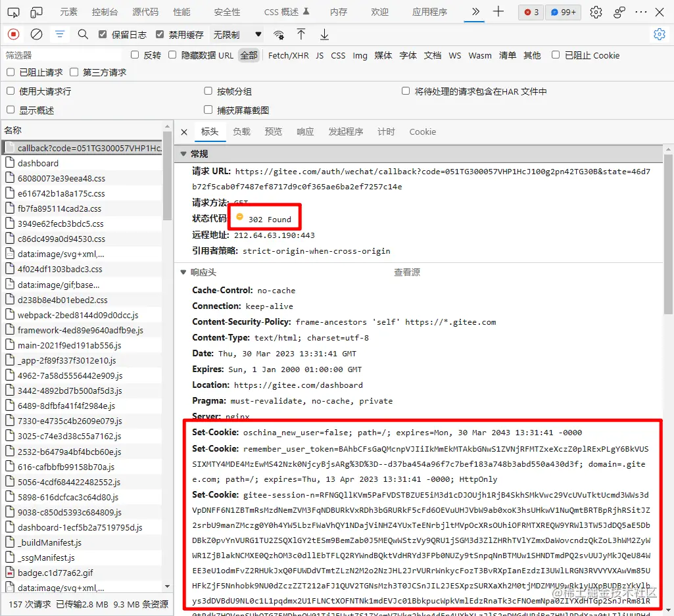Collapse the 响应头 section triangle
The image size is (674, 616).
(x=183, y=272)
